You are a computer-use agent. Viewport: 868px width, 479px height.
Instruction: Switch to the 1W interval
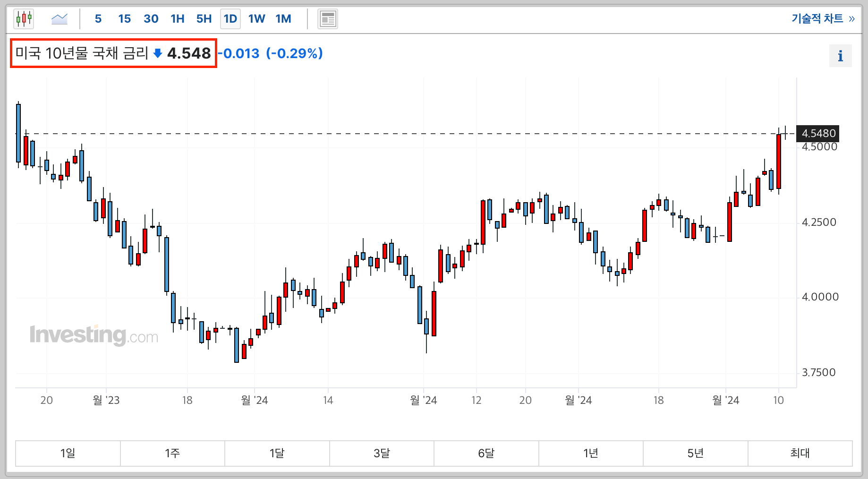(x=257, y=19)
